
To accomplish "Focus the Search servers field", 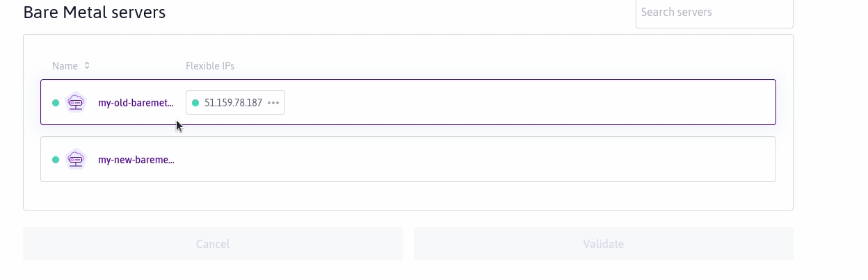I will pos(714,13).
